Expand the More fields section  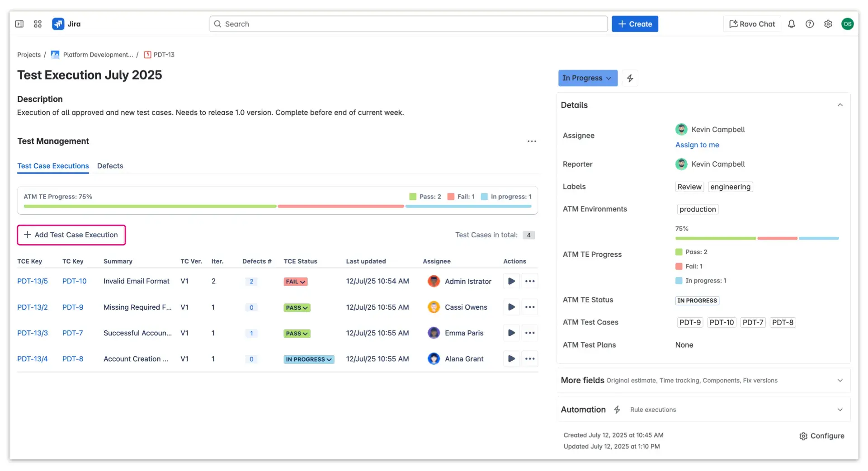tap(840, 380)
